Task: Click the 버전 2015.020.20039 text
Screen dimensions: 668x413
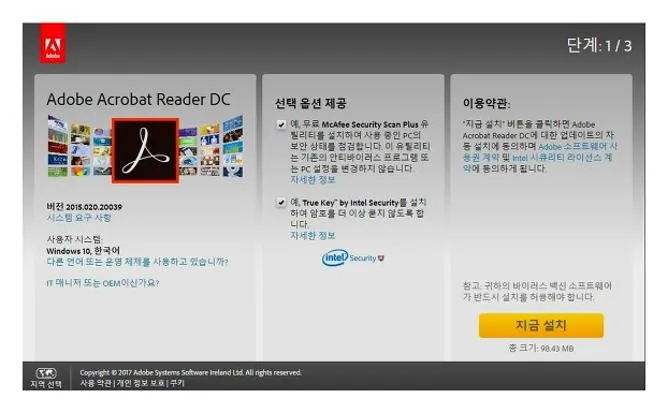Action: point(84,207)
